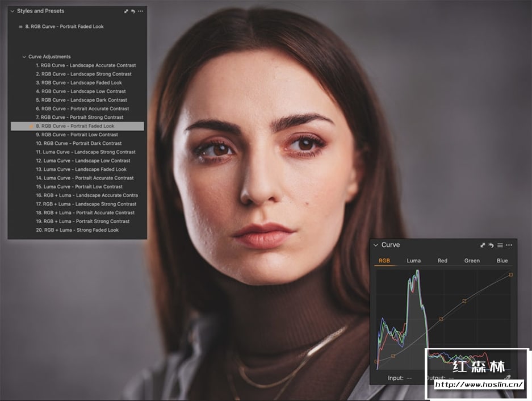Apply 2. RGB Curve - Landscape Strong Contrast

point(84,74)
